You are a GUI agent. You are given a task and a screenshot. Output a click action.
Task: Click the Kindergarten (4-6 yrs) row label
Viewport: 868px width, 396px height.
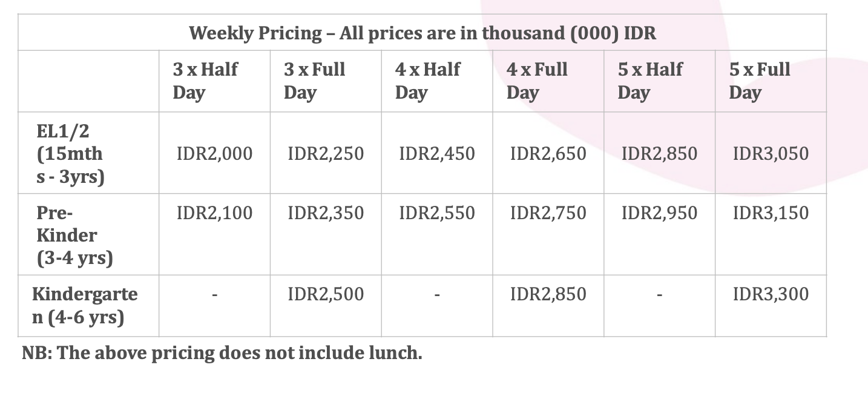[x=85, y=306]
